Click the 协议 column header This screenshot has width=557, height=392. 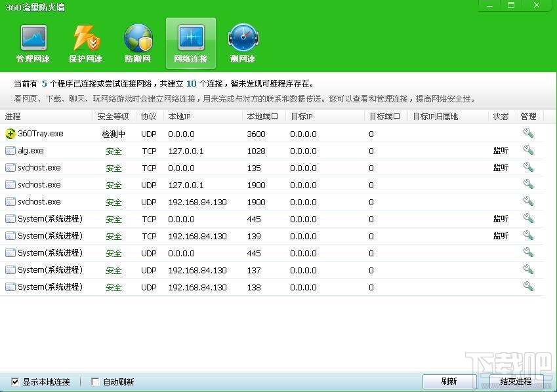pos(148,116)
